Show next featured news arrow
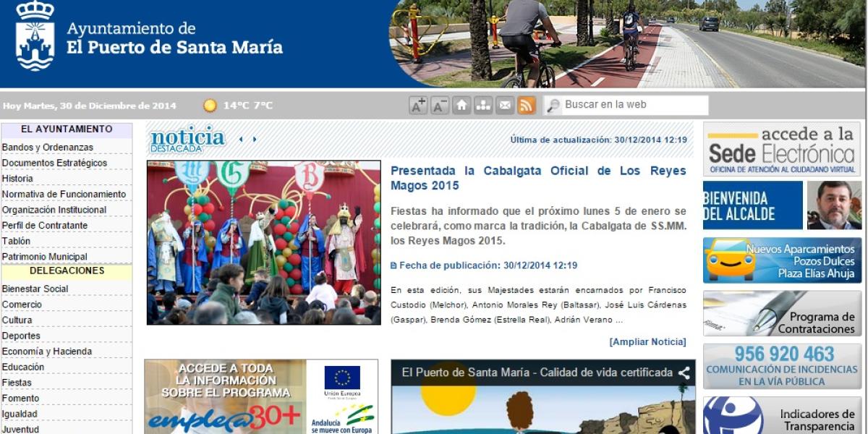 255,140
